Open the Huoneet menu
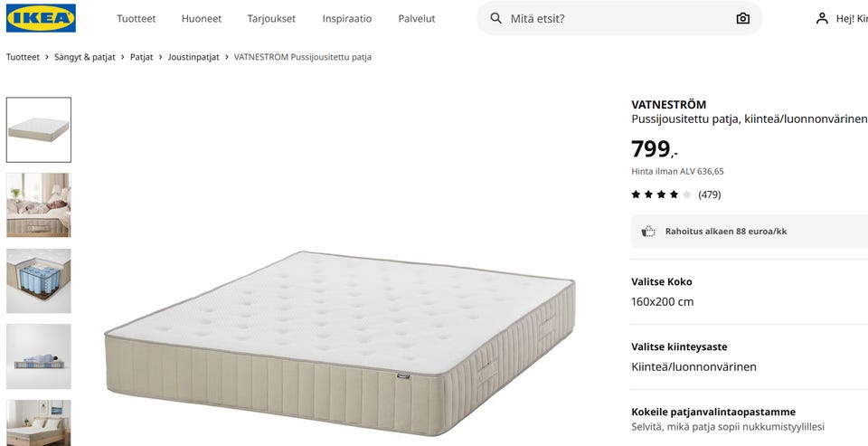 point(201,18)
